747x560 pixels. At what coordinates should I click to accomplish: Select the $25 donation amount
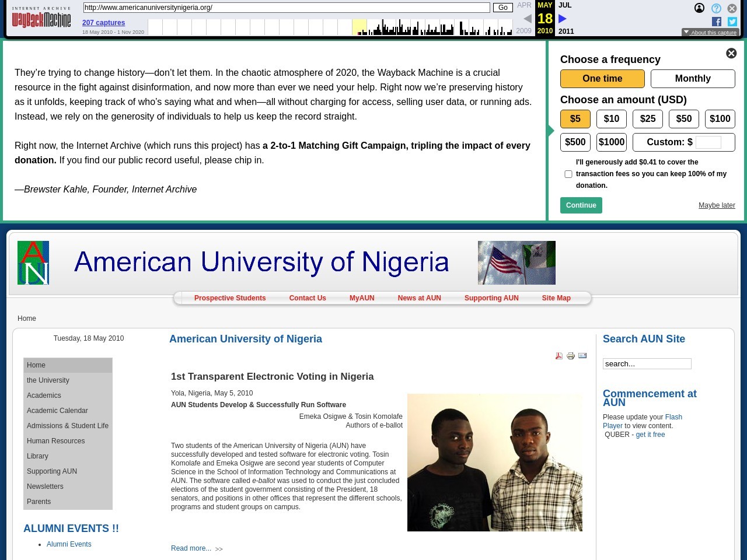tap(648, 119)
